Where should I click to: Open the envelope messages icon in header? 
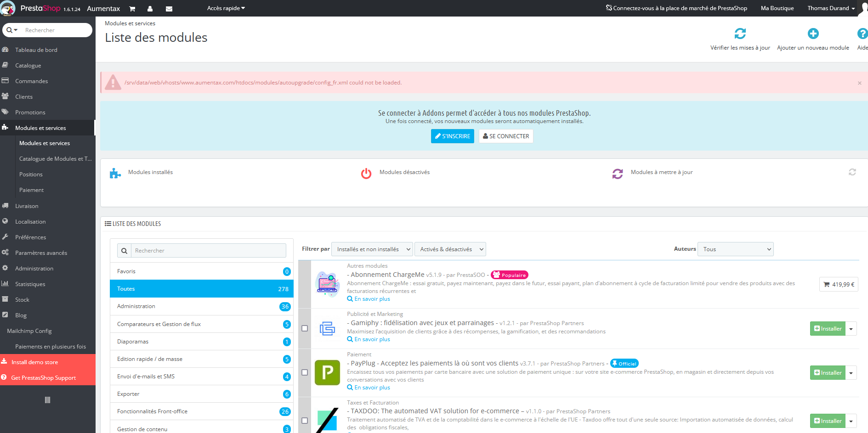click(169, 9)
